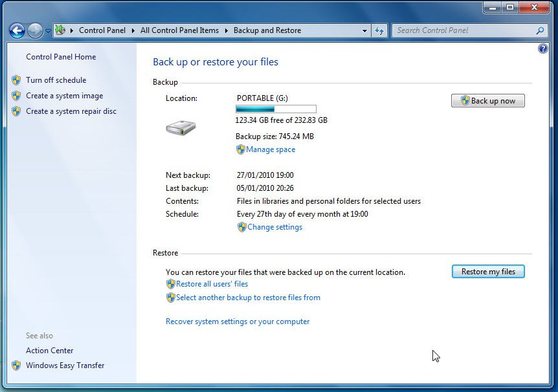558x392 pixels.
Task: Go back with the Back arrow button
Action: coord(17,30)
